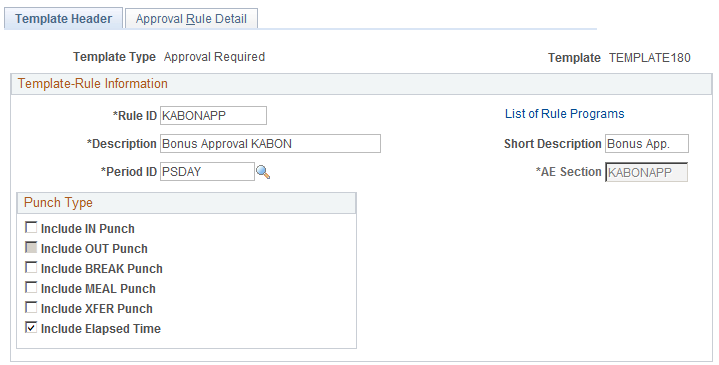Image resolution: width=719 pixels, height=365 pixels.
Task: Select the Include XFER Punch checkbox
Action: coord(31,307)
